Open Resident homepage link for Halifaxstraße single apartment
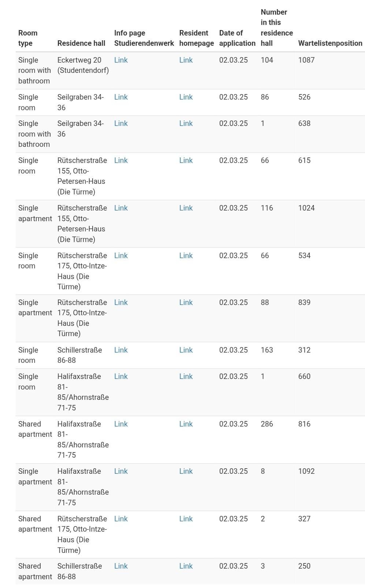The image size is (365, 588). click(186, 471)
